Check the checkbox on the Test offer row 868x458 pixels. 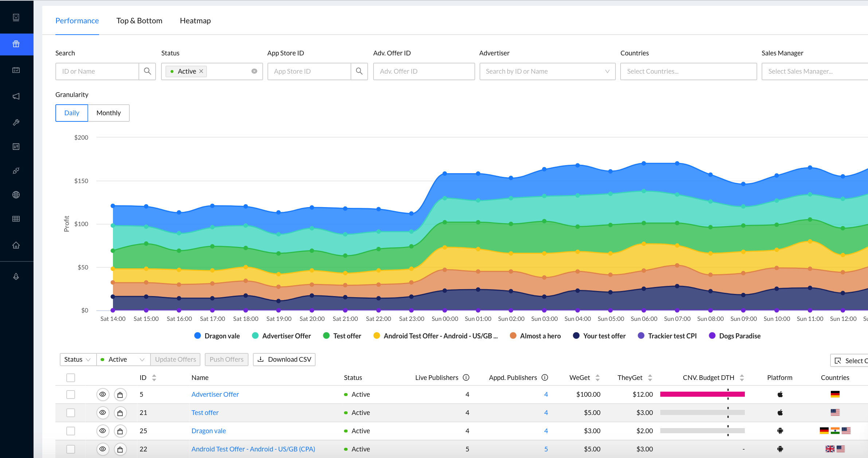click(71, 412)
